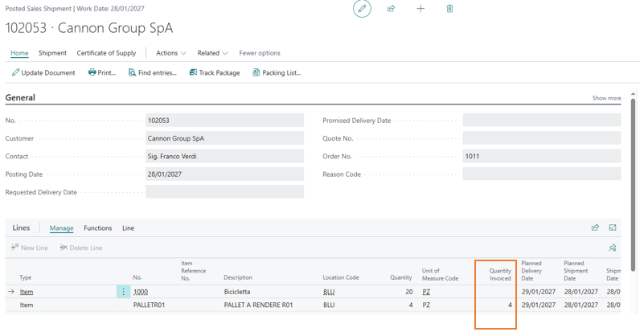Screen dimensions: 644x336
Task: Click Show more in General section
Action: (606, 98)
